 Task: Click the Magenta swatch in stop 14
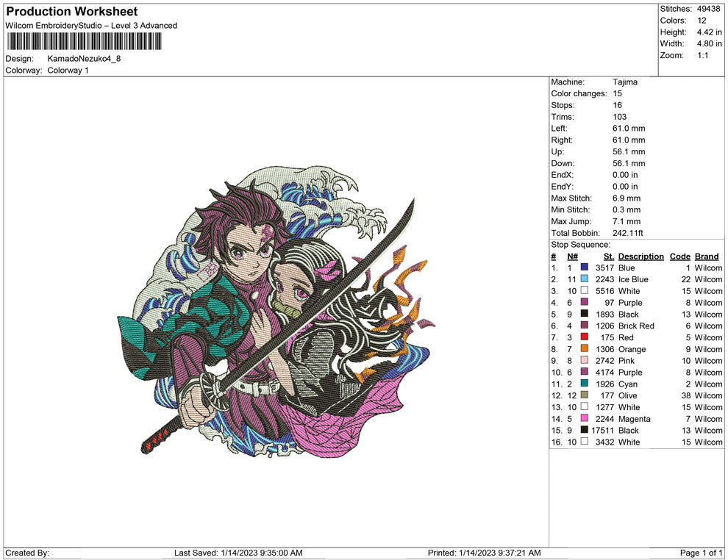[584, 418]
